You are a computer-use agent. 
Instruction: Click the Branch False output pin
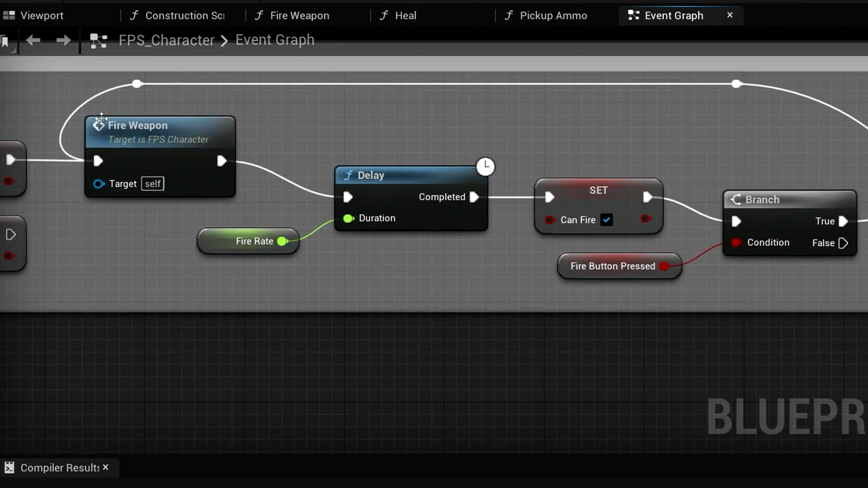[843, 243]
